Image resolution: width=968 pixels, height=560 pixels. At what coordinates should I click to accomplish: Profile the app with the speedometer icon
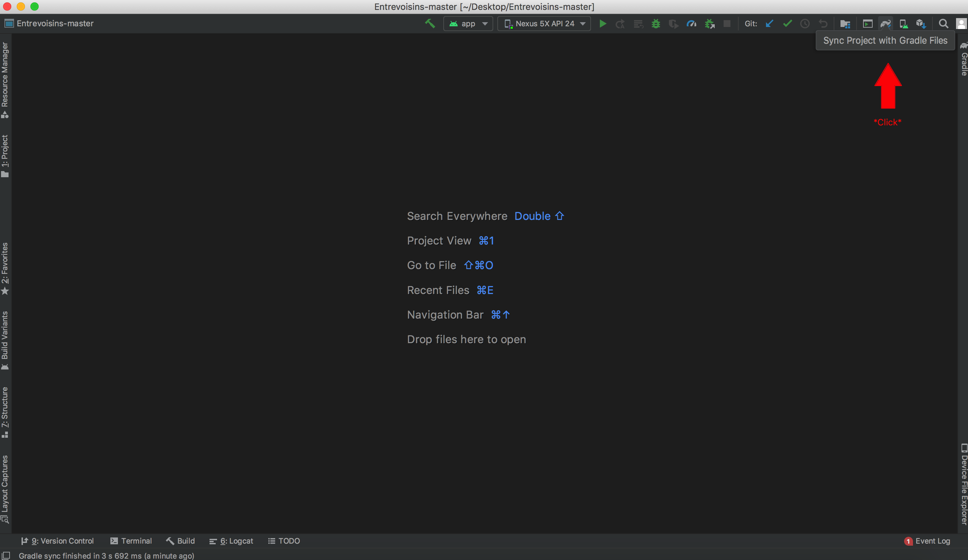(x=691, y=24)
